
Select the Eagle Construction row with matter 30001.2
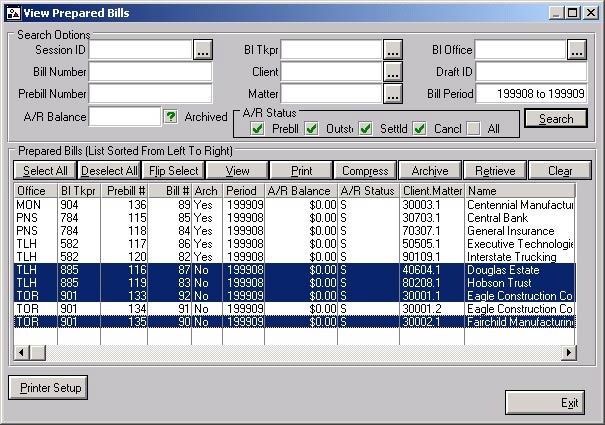[294, 309]
